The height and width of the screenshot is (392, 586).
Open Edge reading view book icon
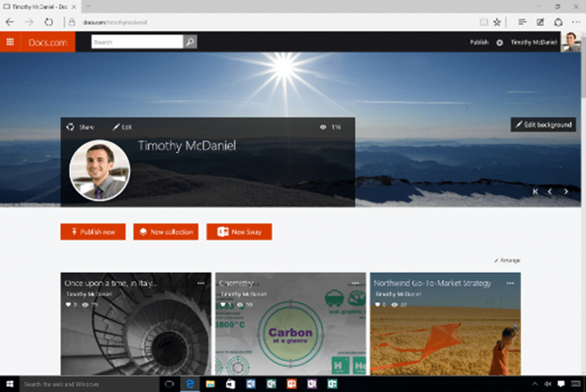[x=484, y=22]
